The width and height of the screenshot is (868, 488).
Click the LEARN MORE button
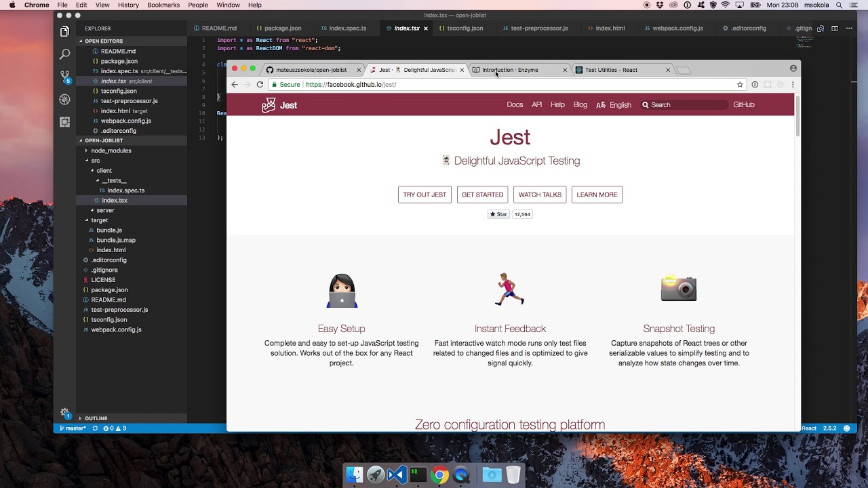pyautogui.click(x=597, y=195)
